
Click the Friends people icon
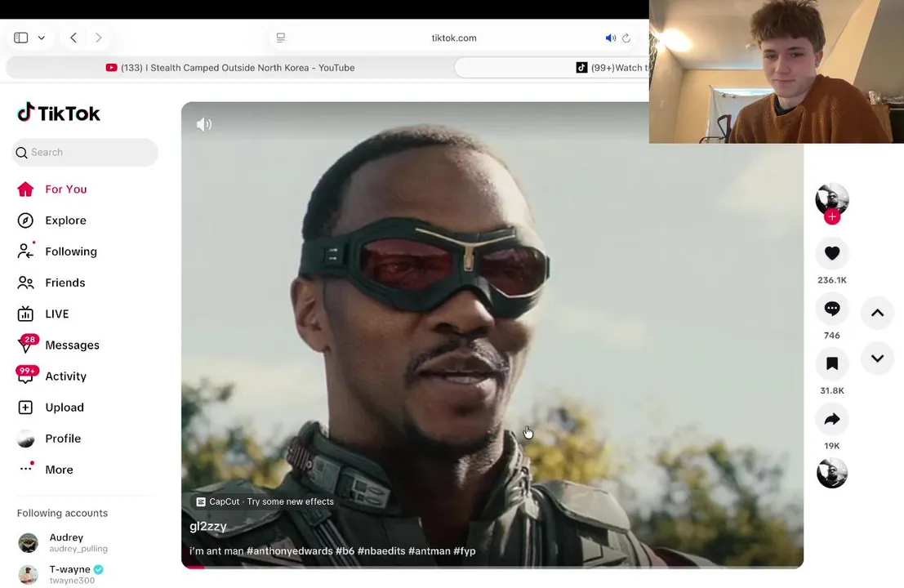25,283
